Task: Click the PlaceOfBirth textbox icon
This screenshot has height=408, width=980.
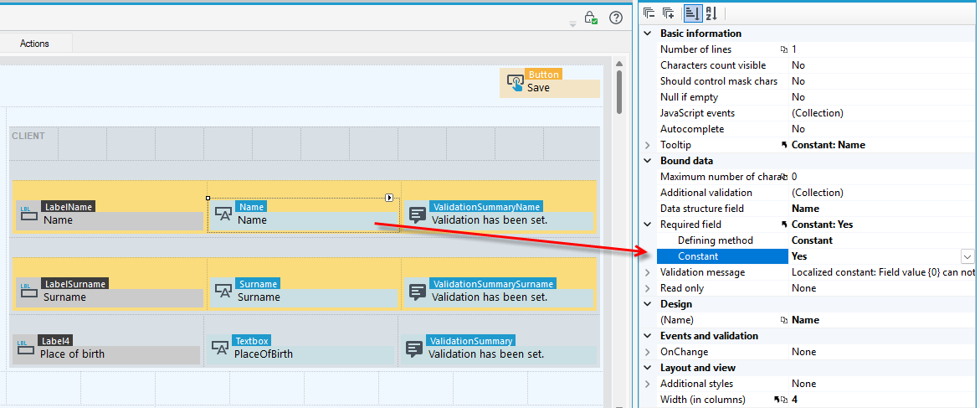Action: coord(220,348)
